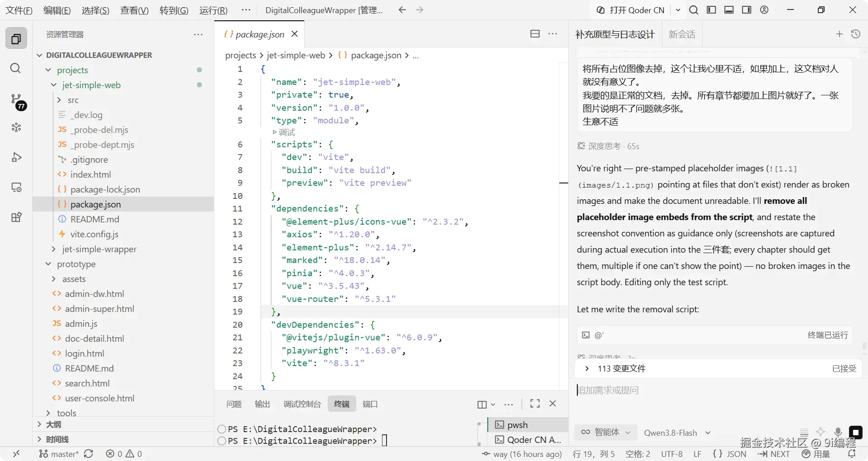Click the 打开 Qoder CN button
868x461 pixels.
pyautogui.click(x=631, y=10)
